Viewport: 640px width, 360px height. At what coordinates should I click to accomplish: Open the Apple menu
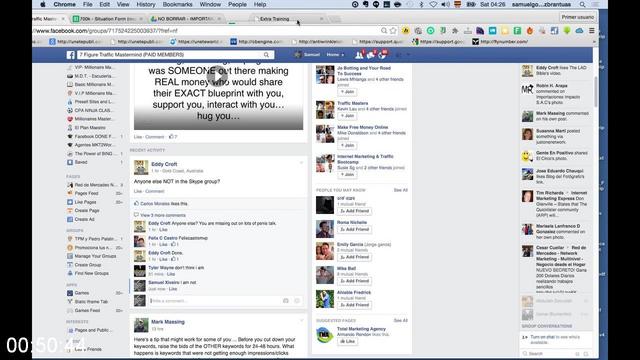pos(42,4)
